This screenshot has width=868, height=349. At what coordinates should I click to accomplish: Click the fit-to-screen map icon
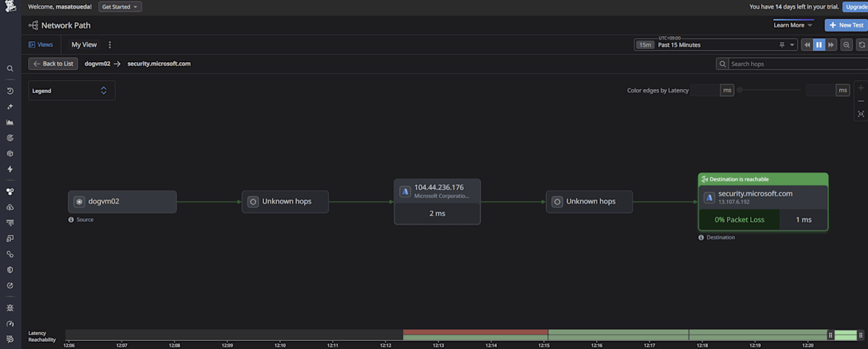[x=861, y=114]
